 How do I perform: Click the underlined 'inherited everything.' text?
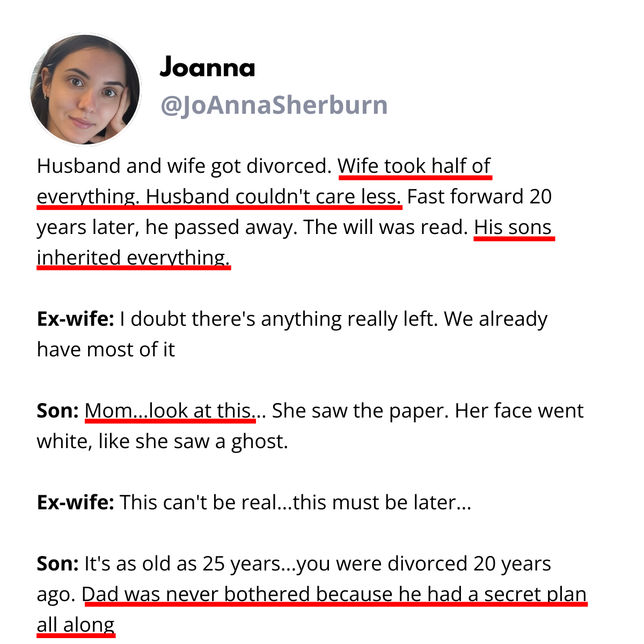click(133, 258)
